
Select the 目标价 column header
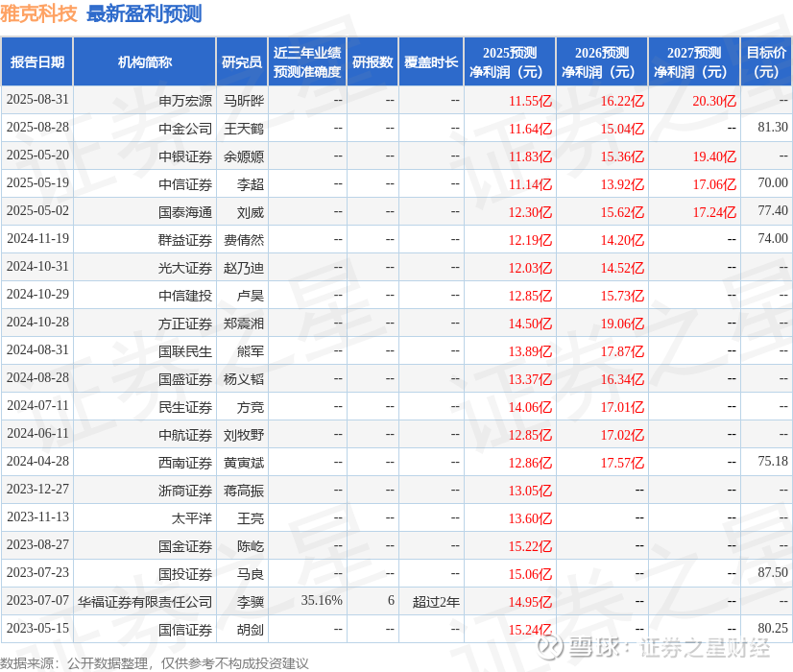(x=766, y=61)
